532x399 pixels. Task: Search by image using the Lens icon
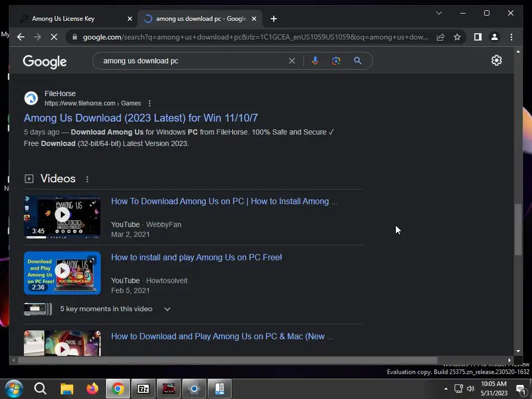click(336, 61)
